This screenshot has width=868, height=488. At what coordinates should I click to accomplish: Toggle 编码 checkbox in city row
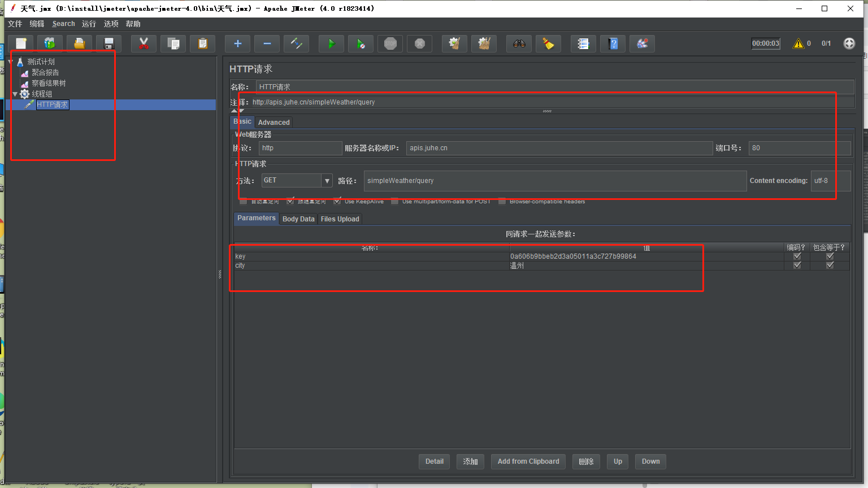[797, 265]
